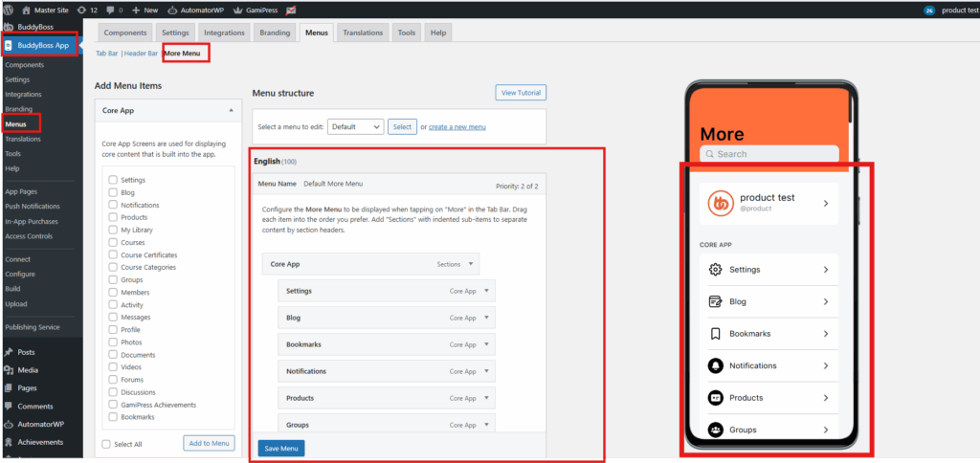Click the Save Menu button
This screenshot has height=463, width=980.
coord(280,448)
